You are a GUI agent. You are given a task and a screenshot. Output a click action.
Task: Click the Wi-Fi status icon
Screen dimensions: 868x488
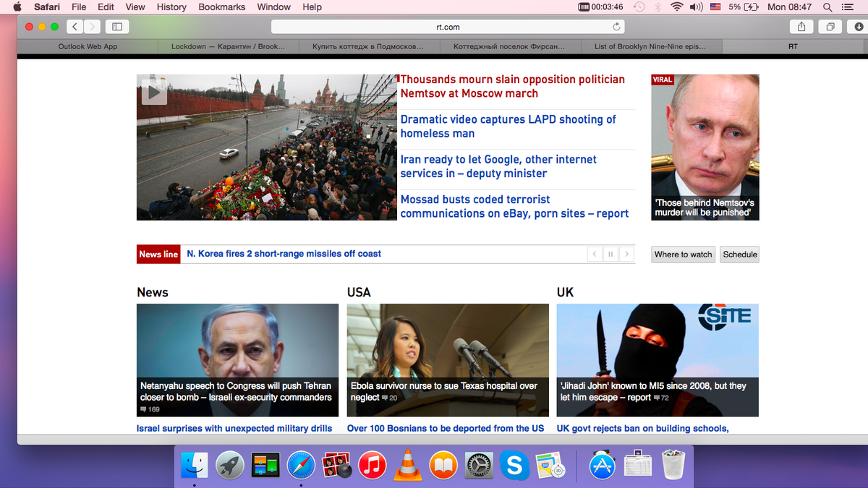677,7
